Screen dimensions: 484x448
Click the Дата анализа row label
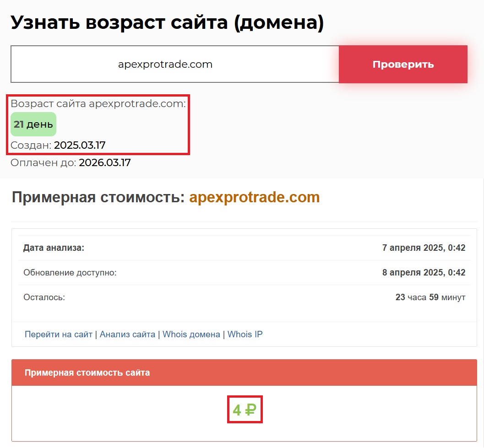click(54, 248)
